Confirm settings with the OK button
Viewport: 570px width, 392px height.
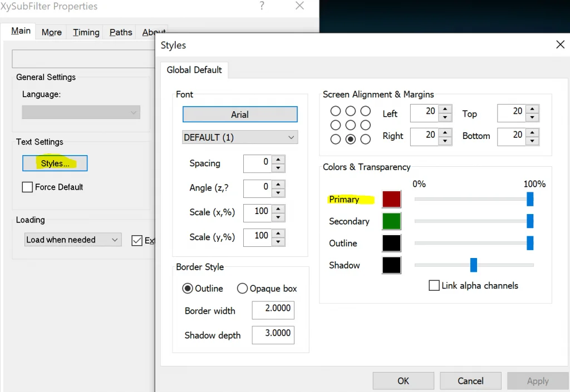point(403,380)
